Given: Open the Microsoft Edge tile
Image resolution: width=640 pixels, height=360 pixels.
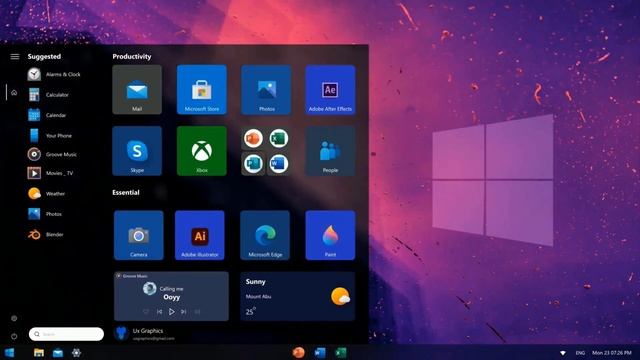Looking at the screenshot, I should [x=265, y=235].
